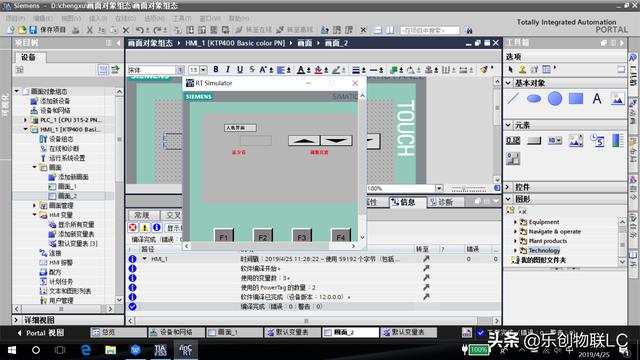Image resolution: width=640 pixels, height=360 pixels.
Task: Switch to Portal view
Action: tap(40, 333)
